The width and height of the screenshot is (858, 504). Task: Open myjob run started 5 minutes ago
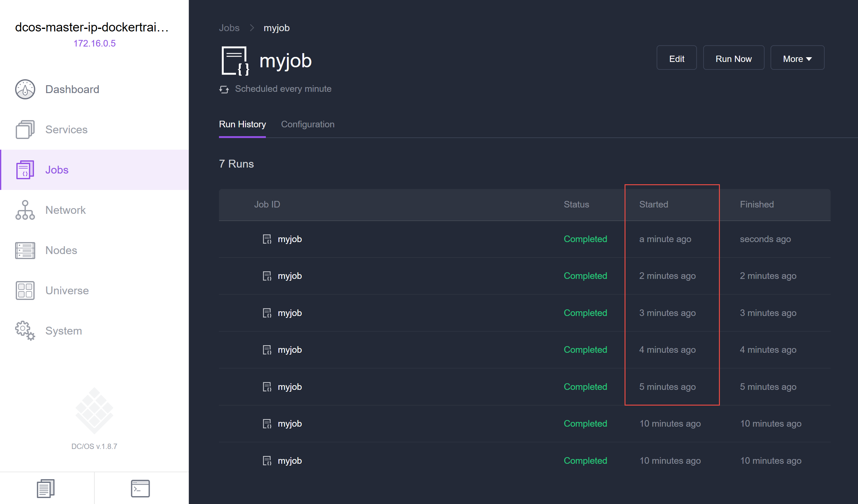290,387
